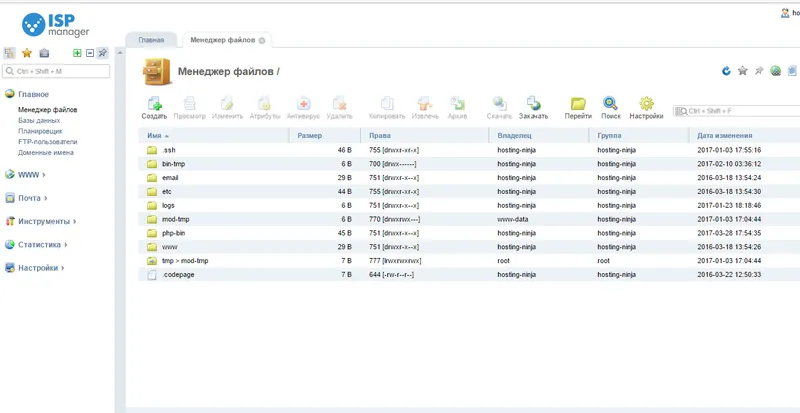Click the menu tree view icon in sidebar
This screenshot has width=800, height=413.
(9, 53)
